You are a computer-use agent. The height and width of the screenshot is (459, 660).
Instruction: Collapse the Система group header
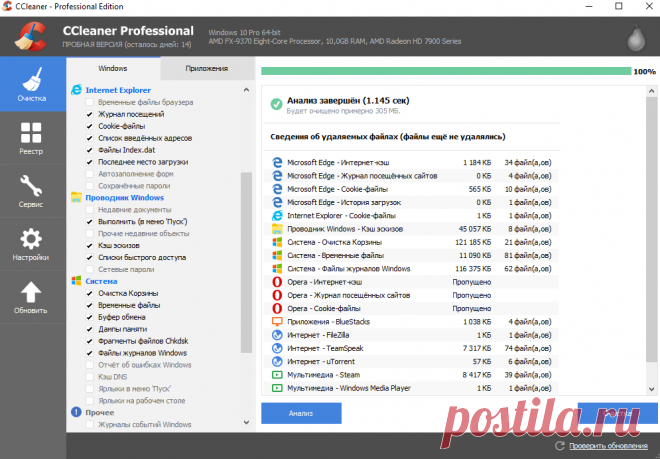point(101,281)
